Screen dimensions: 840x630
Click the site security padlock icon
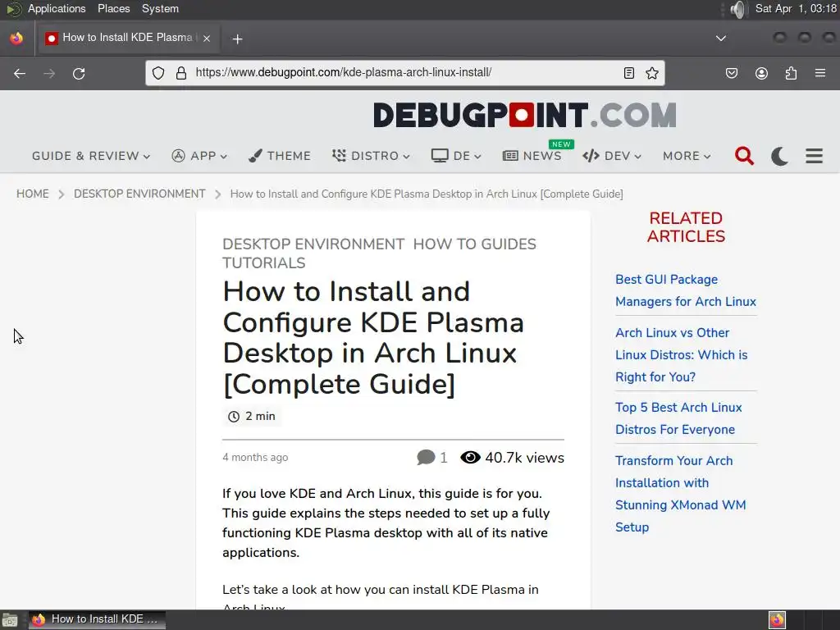click(181, 73)
